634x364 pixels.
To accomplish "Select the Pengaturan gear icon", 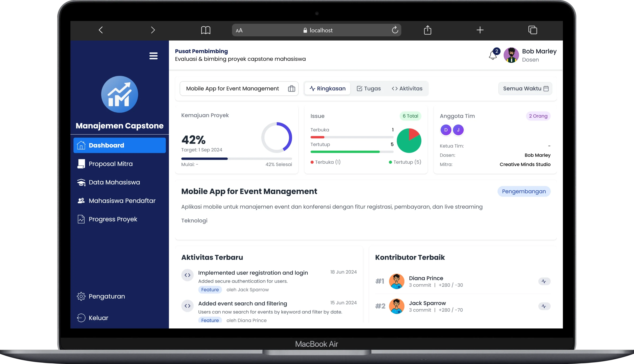I will tap(81, 296).
